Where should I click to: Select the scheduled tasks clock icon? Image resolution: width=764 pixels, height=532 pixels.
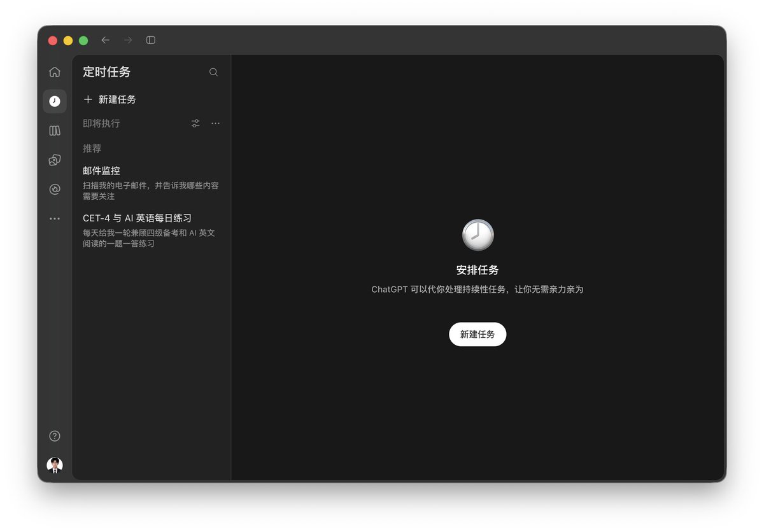pyautogui.click(x=55, y=101)
